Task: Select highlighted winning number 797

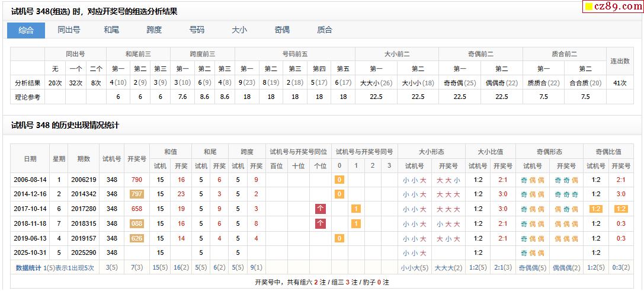Action: pos(136,194)
